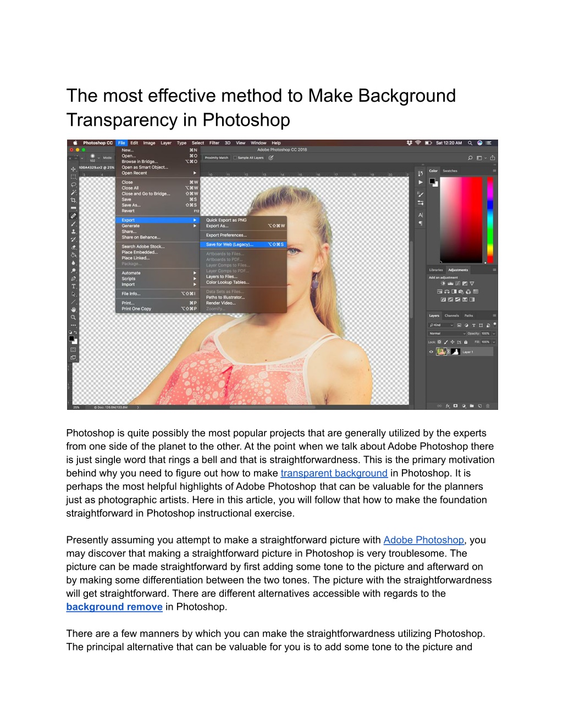Choose Save for Web (Legacy)
563x728 pixels.
[x=244, y=244]
